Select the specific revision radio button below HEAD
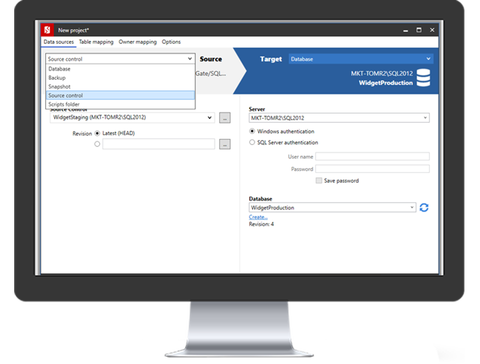480x364 pixels. tap(97, 144)
